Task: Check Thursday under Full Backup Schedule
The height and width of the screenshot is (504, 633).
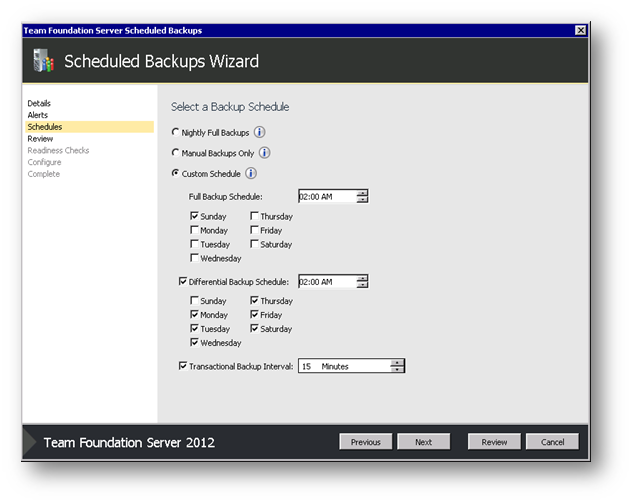Action: [x=254, y=216]
